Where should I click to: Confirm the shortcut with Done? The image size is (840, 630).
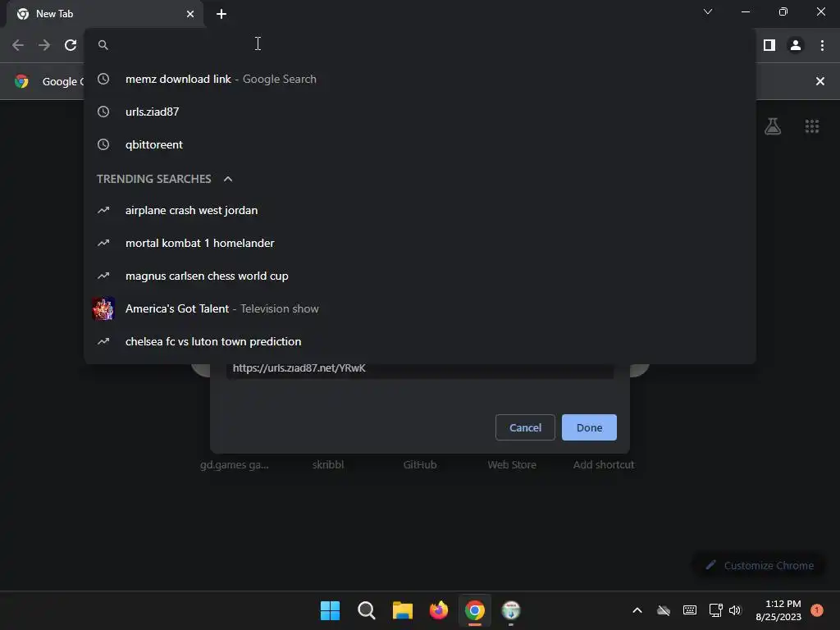point(589,427)
